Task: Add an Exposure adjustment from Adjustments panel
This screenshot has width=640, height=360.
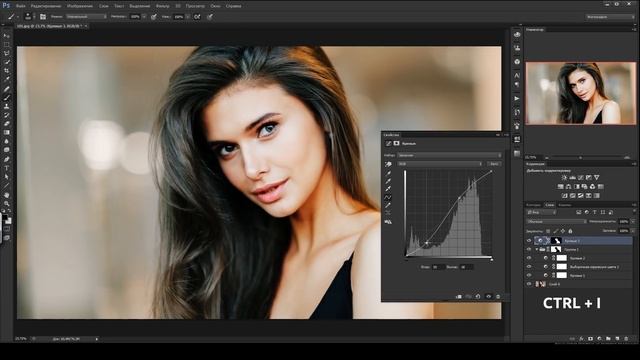Action: pyautogui.click(x=589, y=178)
